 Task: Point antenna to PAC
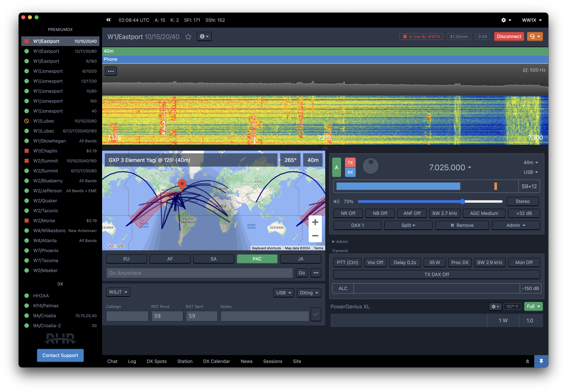click(257, 259)
